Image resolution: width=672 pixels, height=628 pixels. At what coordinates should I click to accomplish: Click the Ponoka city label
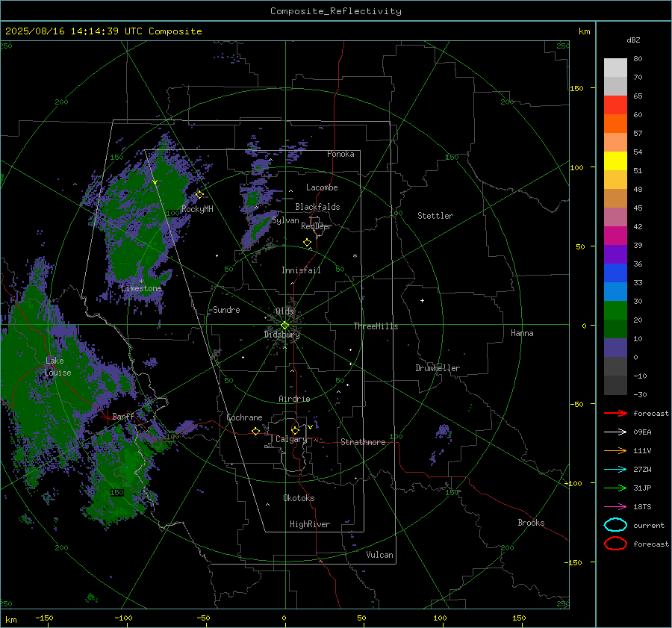(x=340, y=154)
